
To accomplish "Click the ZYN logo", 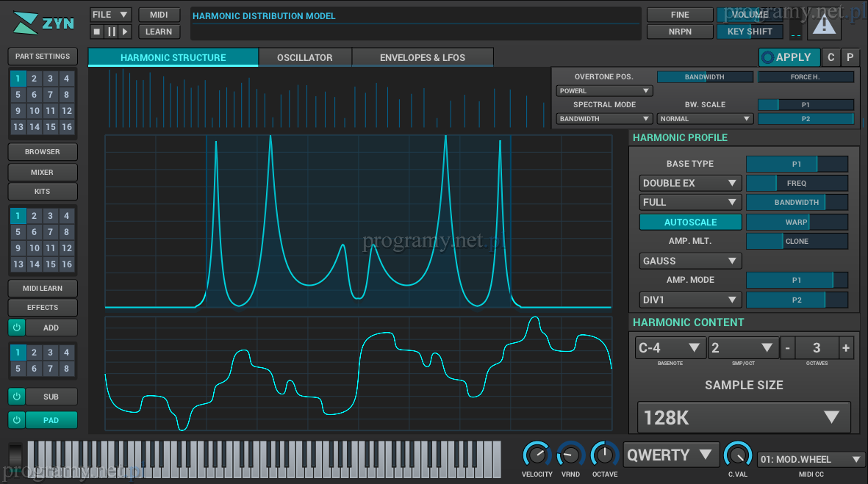I will click(x=44, y=24).
